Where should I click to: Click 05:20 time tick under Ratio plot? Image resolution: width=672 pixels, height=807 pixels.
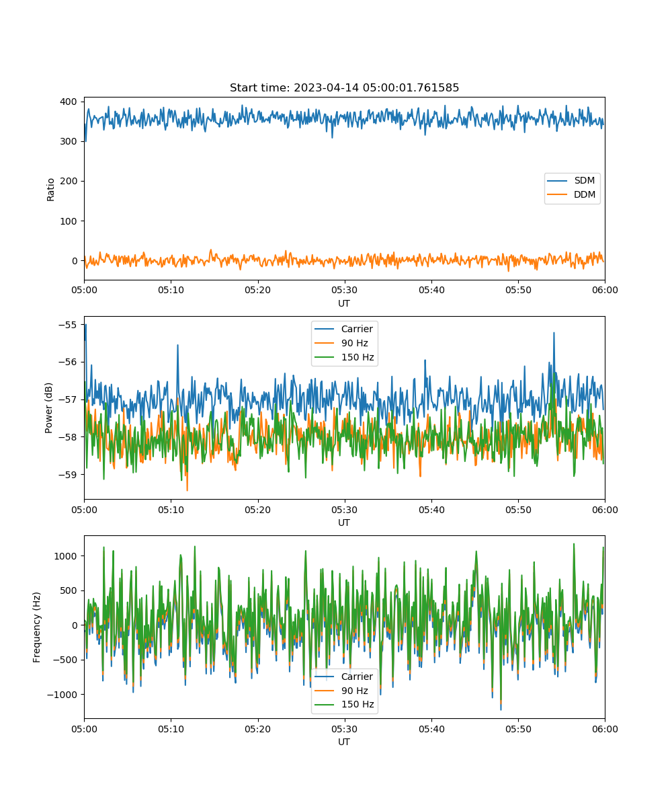click(x=257, y=290)
